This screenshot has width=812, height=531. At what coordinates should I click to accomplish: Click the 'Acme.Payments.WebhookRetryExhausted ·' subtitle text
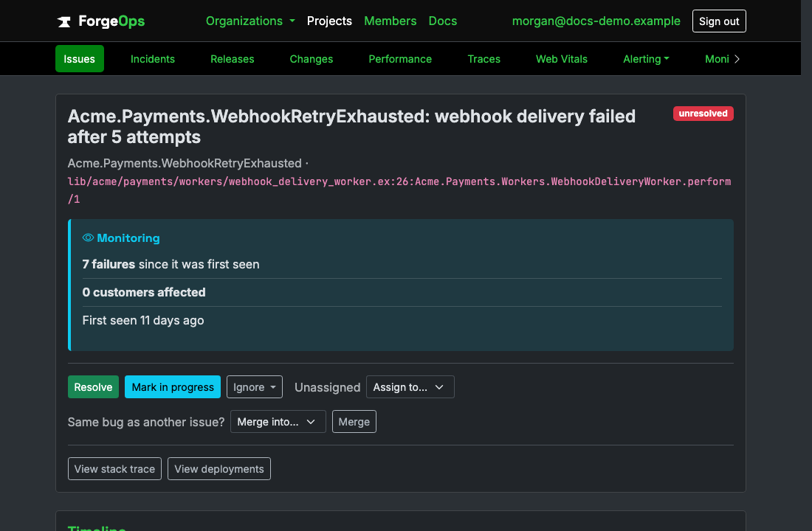188,163
